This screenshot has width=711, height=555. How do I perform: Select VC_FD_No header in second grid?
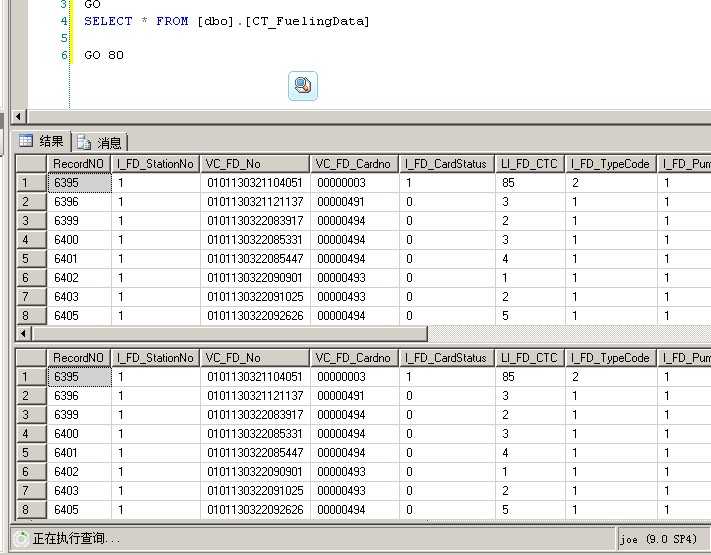(x=255, y=358)
